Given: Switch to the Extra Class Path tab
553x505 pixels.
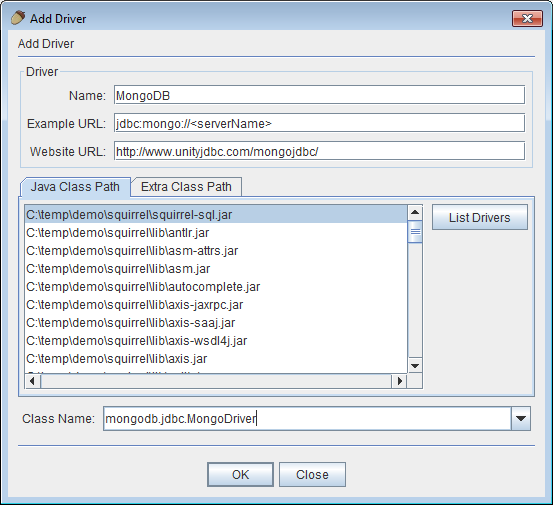Looking at the screenshot, I should (x=186, y=187).
